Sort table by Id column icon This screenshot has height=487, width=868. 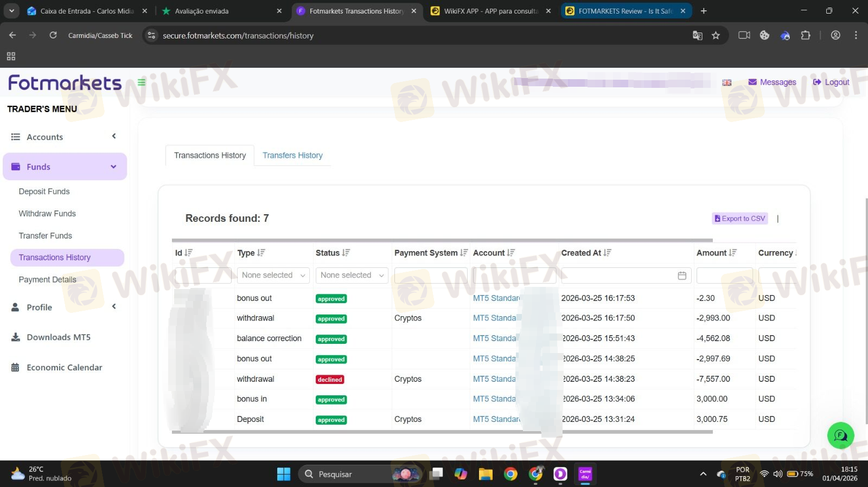tap(188, 253)
